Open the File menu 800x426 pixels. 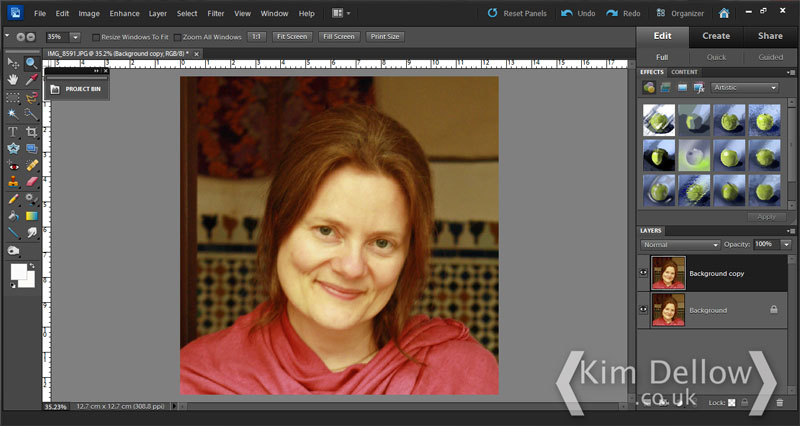[x=40, y=13]
